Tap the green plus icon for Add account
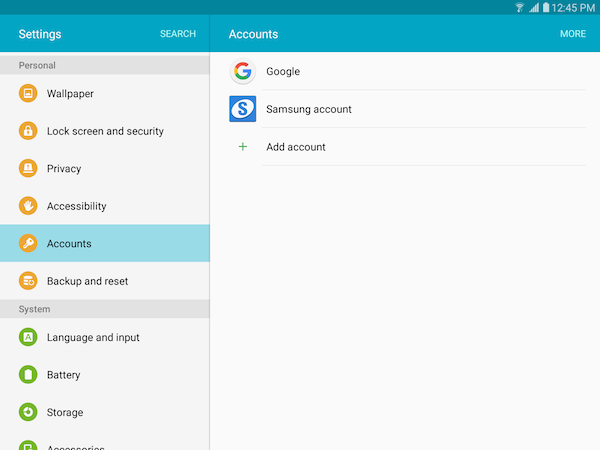Image resolution: width=600 pixels, height=450 pixels. (x=243, y=147)
